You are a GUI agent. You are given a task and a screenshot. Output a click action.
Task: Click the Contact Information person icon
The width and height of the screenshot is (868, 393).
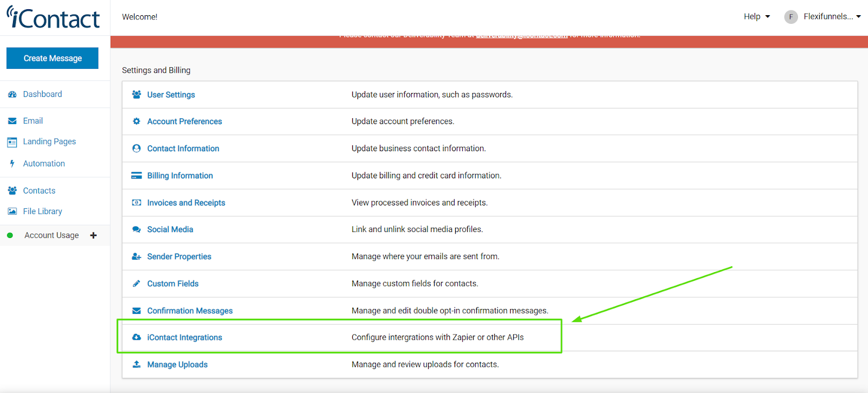[x=137, y=149]
